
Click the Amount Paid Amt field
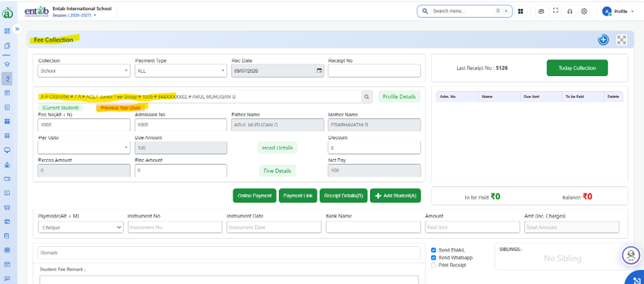472,227
